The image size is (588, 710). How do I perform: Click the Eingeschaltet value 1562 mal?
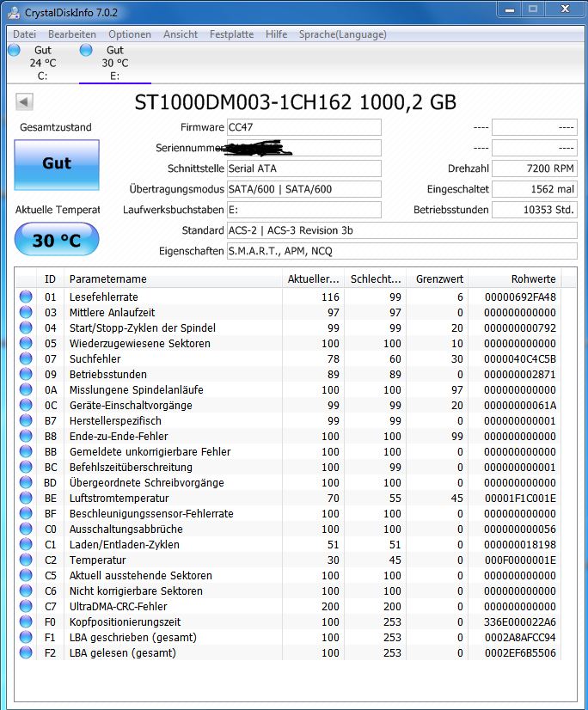point(535,189)
